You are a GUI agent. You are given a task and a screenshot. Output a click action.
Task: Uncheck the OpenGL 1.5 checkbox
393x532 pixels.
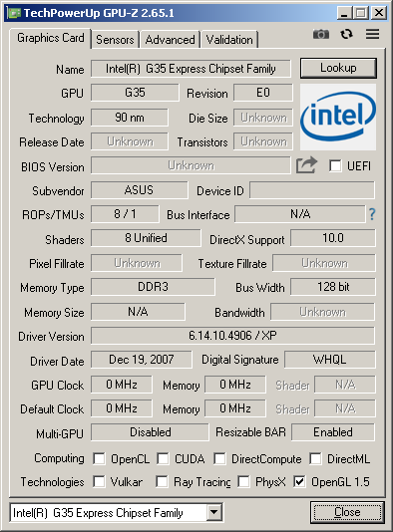tap(299, 482)
